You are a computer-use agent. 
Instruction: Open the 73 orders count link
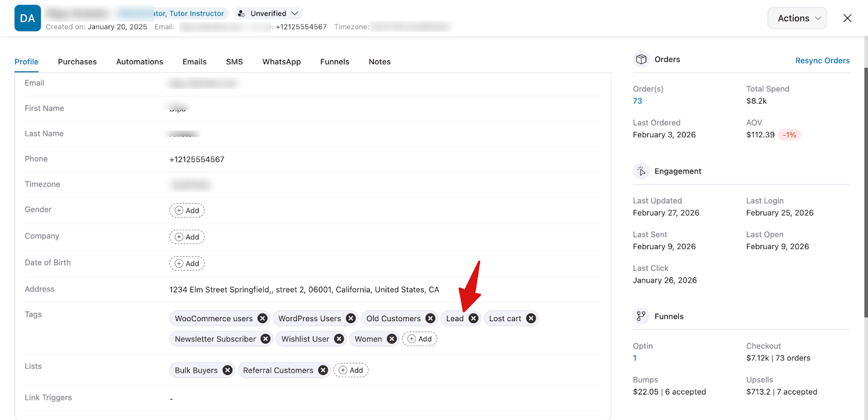[637, 101]
